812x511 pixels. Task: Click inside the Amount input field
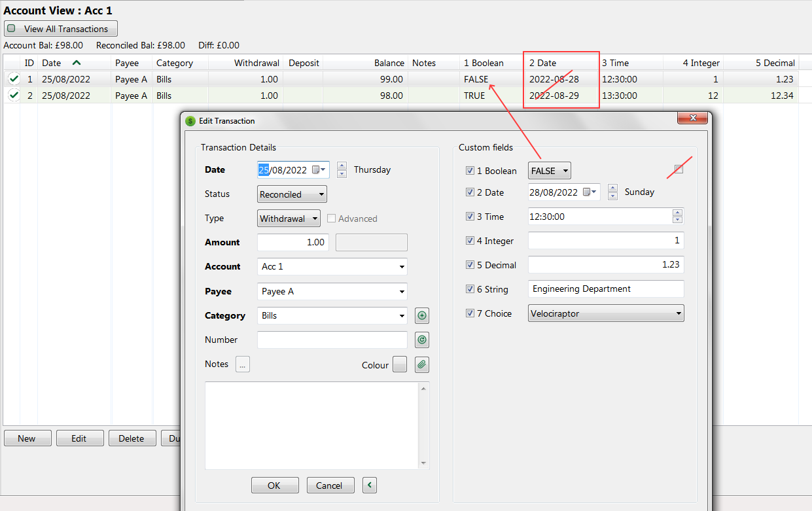[x=292, y=242]
